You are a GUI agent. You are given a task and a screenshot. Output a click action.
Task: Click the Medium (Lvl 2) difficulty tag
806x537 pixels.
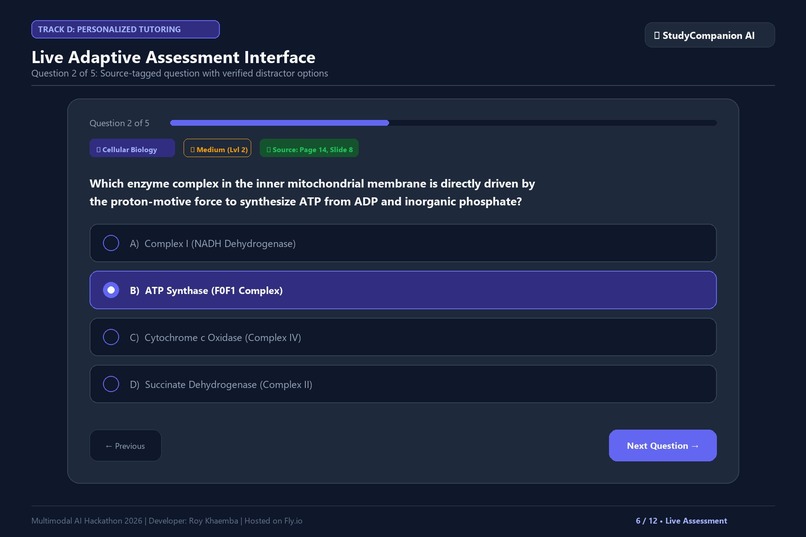tap(217, 149)
